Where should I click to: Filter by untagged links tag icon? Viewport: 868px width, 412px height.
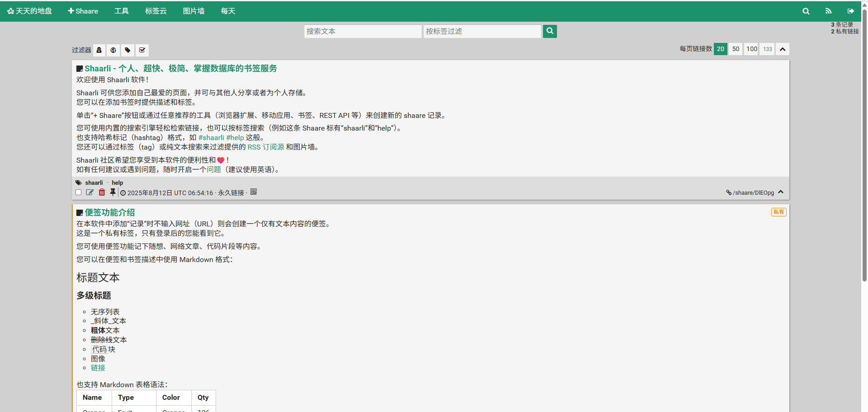pyautogui.click(x=127, y=50)
